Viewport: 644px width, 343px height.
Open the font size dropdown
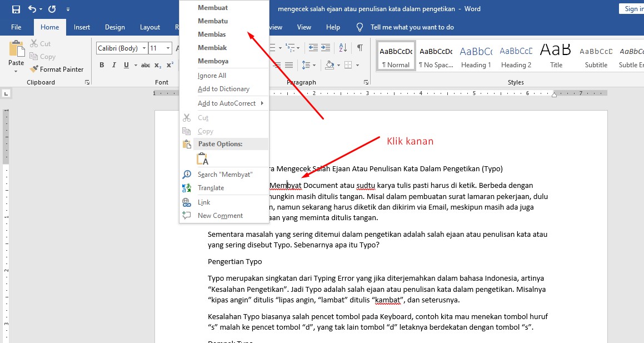(x=168, y=48)
